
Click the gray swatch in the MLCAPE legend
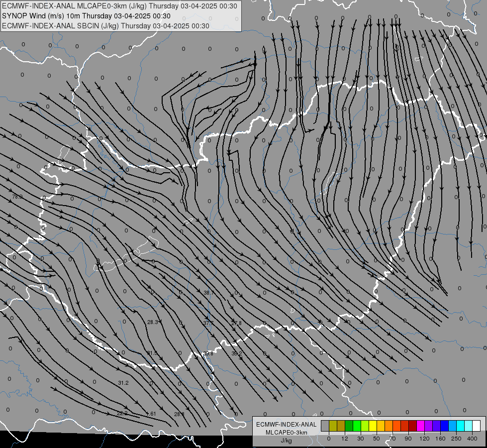pos(325,426)
